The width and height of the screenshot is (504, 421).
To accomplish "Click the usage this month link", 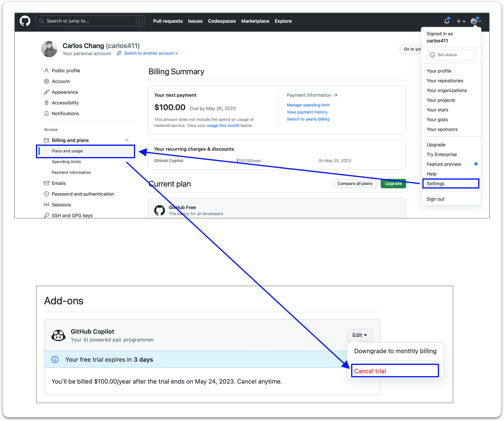I will [x=223, y=126].
